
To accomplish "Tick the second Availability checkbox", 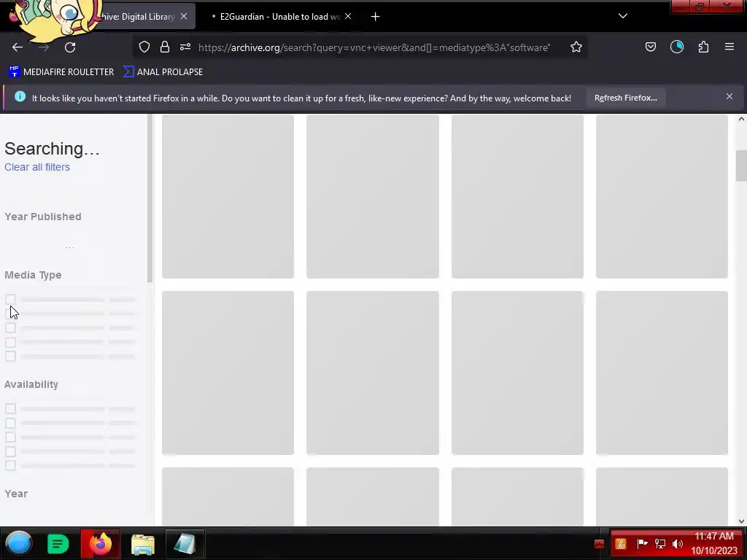I will [10, 424].
